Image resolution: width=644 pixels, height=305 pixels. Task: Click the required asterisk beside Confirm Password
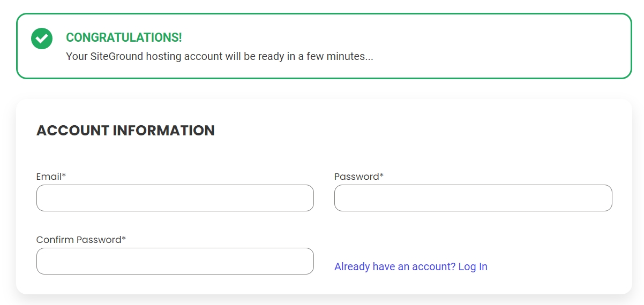(x=124, y=239)
